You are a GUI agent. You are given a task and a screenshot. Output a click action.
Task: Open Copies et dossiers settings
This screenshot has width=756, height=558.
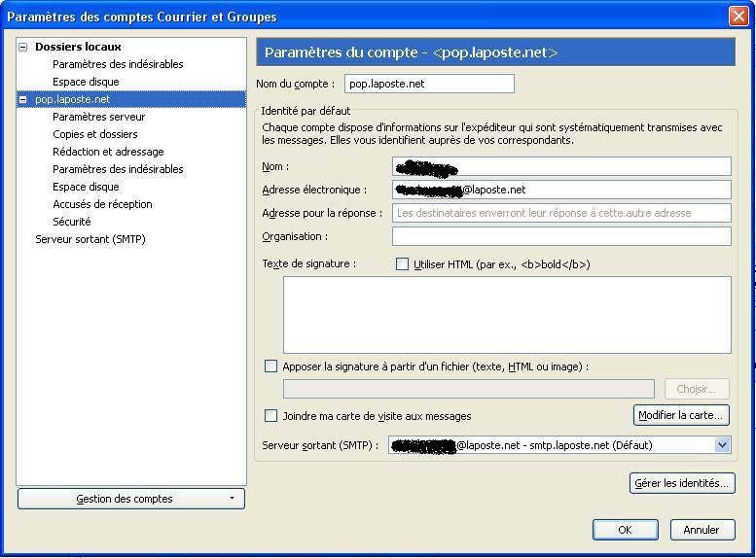coord(95,134)
